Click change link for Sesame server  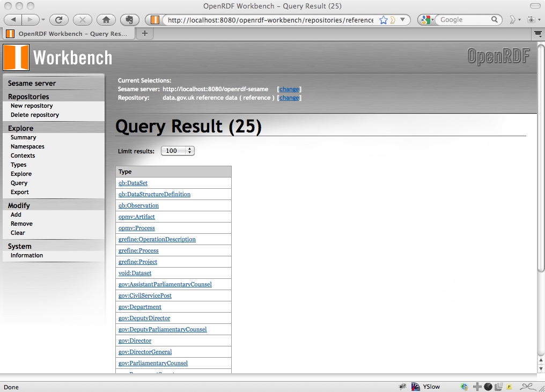click(289, 89)
